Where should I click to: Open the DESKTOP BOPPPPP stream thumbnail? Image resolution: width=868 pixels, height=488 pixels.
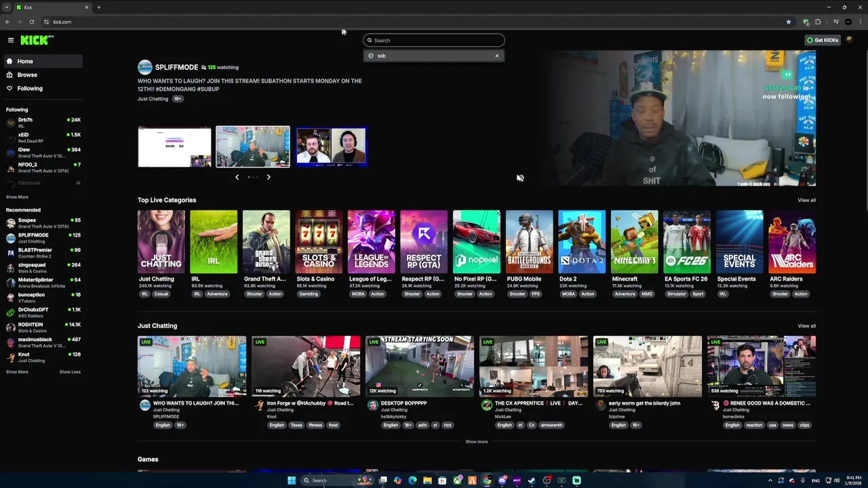coord(420,366)
